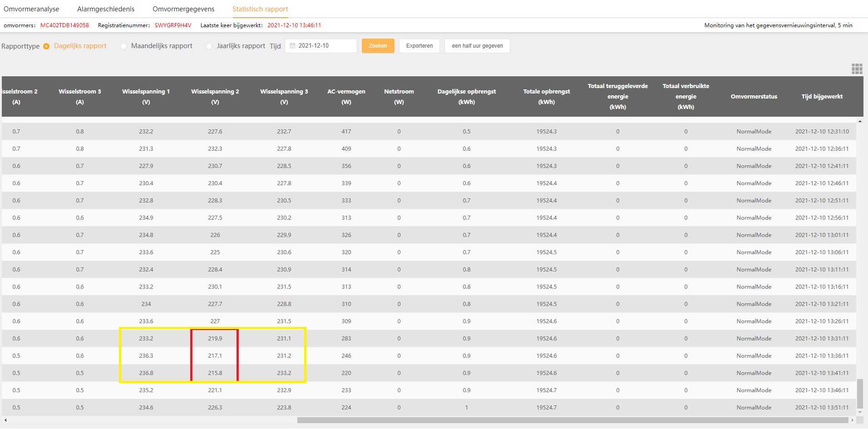Open the date picker showing 2021-12-10
The width and height of the screenshot is (868, 429).
321,46
